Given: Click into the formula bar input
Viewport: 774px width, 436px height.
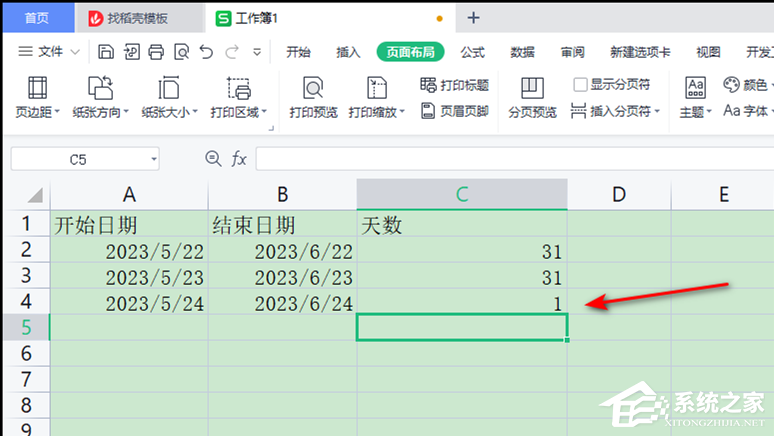Looking at the screenshot, I should click(x=515, y=159).
